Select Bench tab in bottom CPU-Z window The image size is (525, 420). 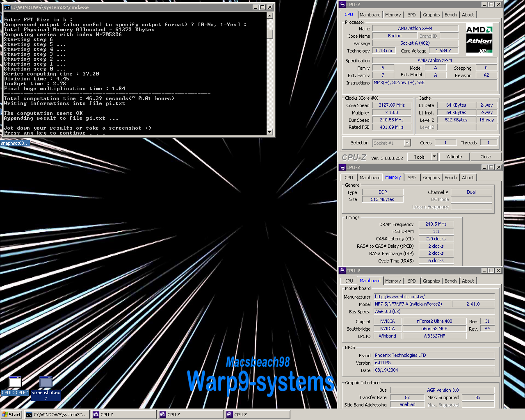(451, 281)
